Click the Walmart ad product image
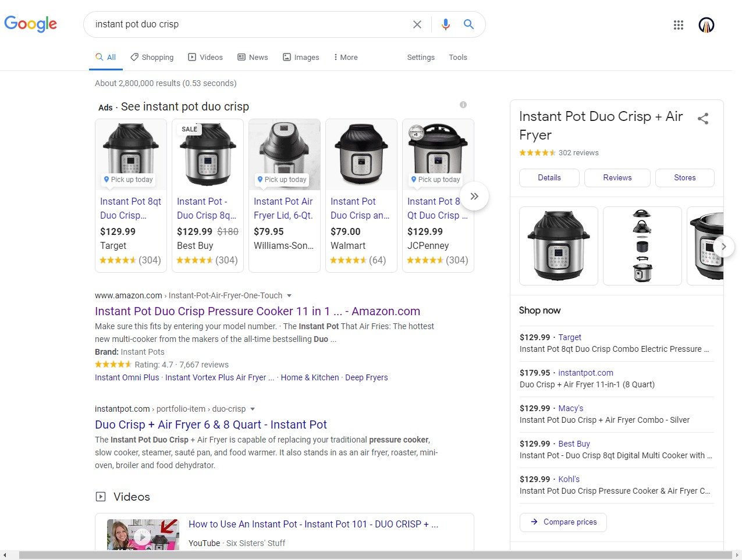This screenshot has height=560, width=742. pos(361,155)
